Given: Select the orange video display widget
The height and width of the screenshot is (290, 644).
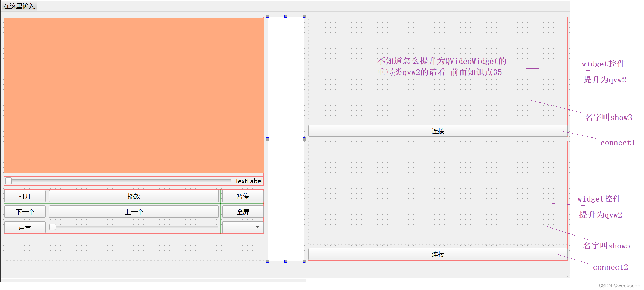Looking at the screenshot, I should click(x=134, y=95).
